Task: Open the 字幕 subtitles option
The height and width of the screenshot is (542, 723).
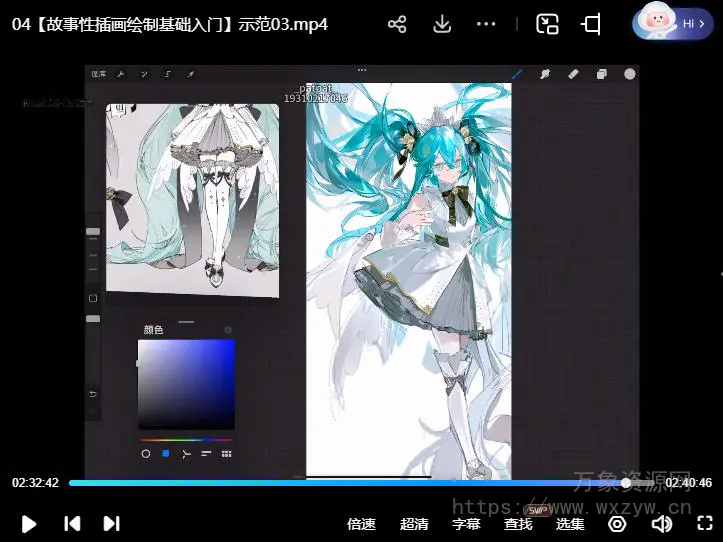Action: click(466, 523)
